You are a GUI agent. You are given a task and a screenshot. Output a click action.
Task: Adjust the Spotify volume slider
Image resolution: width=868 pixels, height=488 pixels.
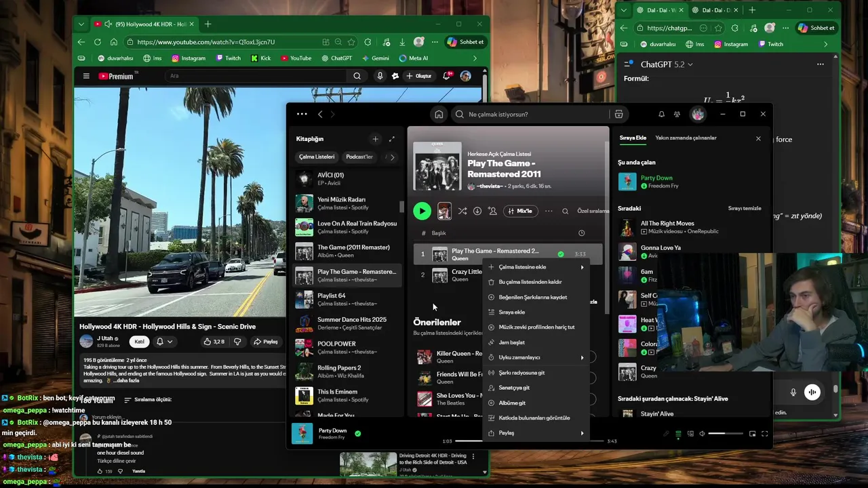pos(726,434)
